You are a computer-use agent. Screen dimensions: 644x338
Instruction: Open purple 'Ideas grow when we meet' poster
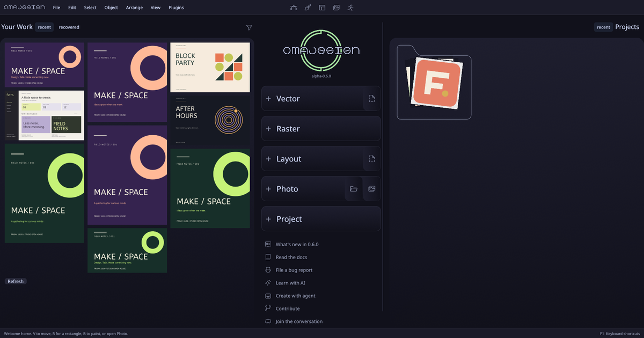click(127, 83)
